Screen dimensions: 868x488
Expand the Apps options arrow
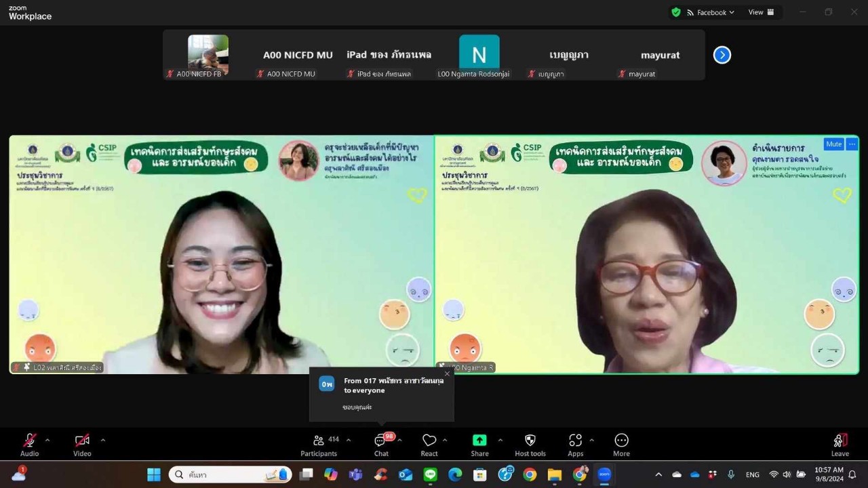pos(591,441)
